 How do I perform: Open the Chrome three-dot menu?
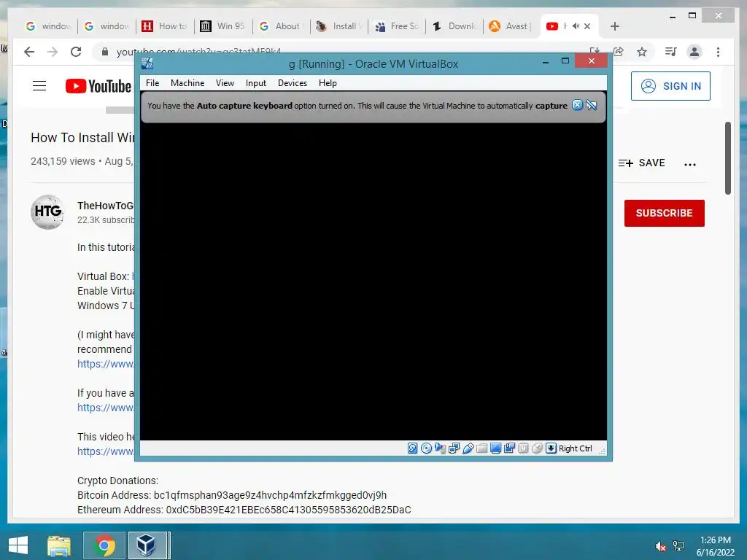tap(718, 52)
